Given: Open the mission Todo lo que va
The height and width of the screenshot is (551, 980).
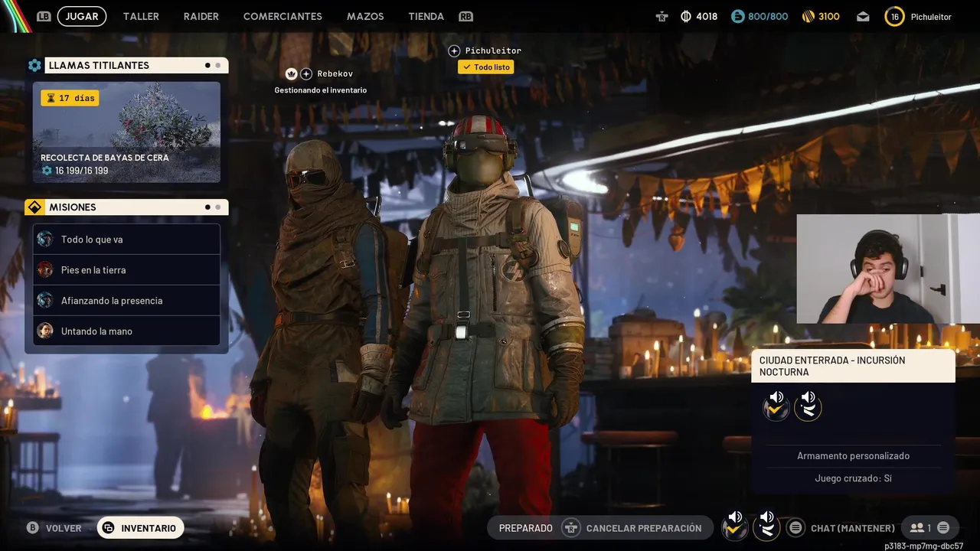Looking at the screenshot, I should tap(126, 240).
